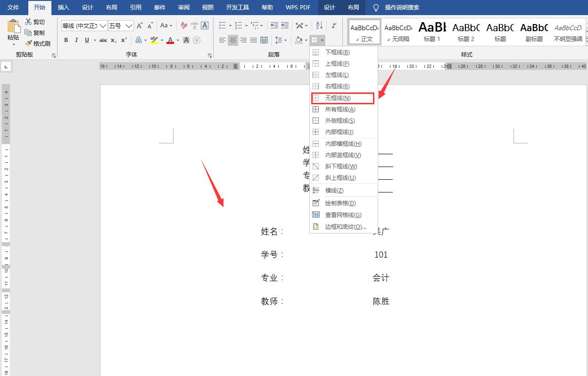The width and height of the screenshot is (588, 376).
Task: Choose 边框和底纹 at the menu bottom
Action: pos(344,226)
